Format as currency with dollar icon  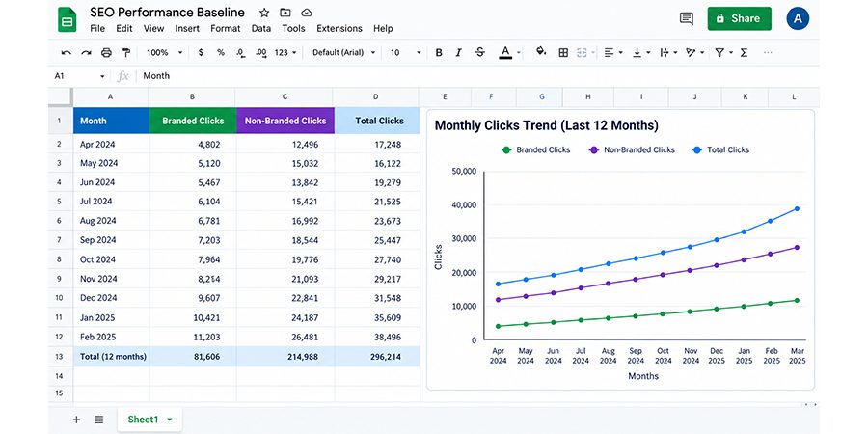[x=201, y=53]
